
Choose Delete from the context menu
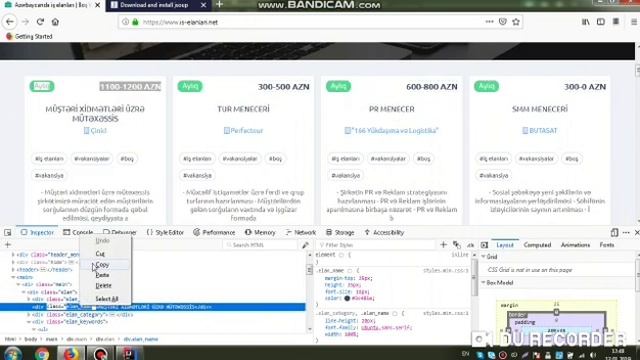pyautogui.click(x=105, y=285)
